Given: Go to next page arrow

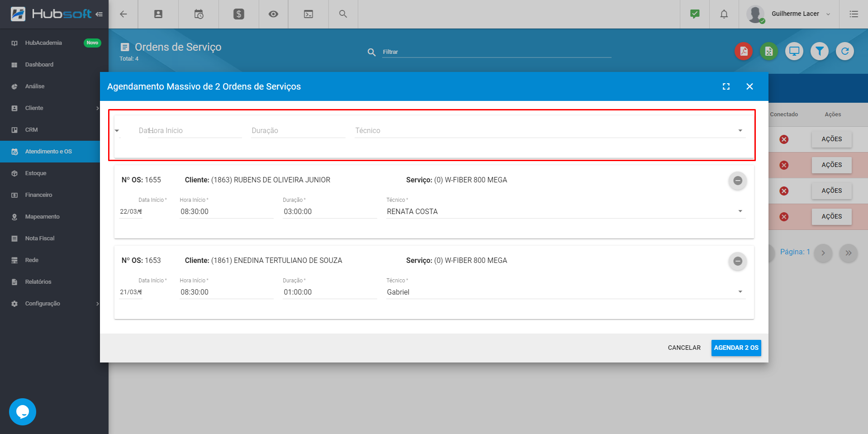Looking at the screenshot, I should (823, 253).
